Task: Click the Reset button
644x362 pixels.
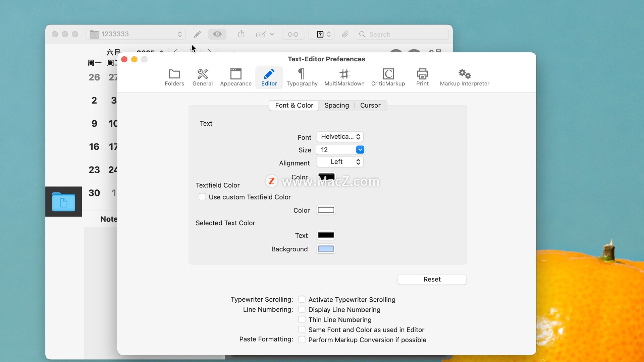Action: pos(432,280)
